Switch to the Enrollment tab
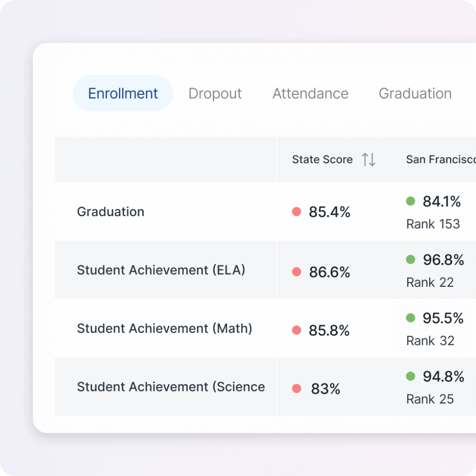476x476 pixels. click(x=123, y=93)
